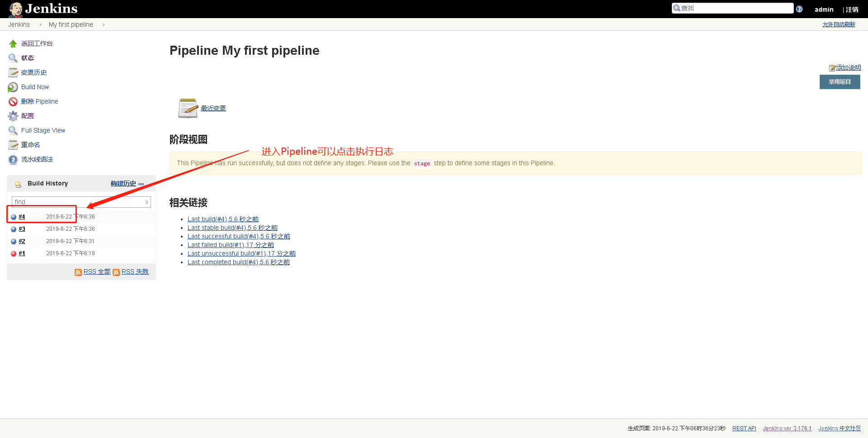Click the RSS feed icon for RSS 失败

point(116,272)
